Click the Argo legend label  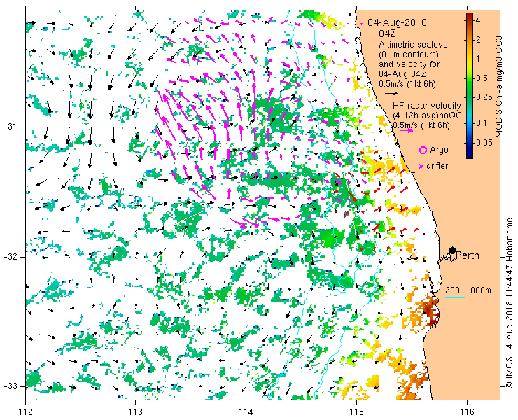tap(439, 150)
